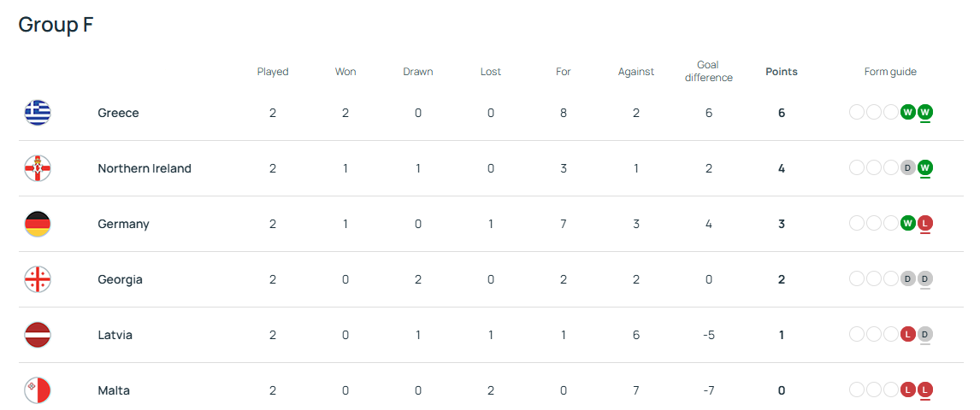Select the Germany team name
The width and height of the screenshot is (980, 410).
123,224
